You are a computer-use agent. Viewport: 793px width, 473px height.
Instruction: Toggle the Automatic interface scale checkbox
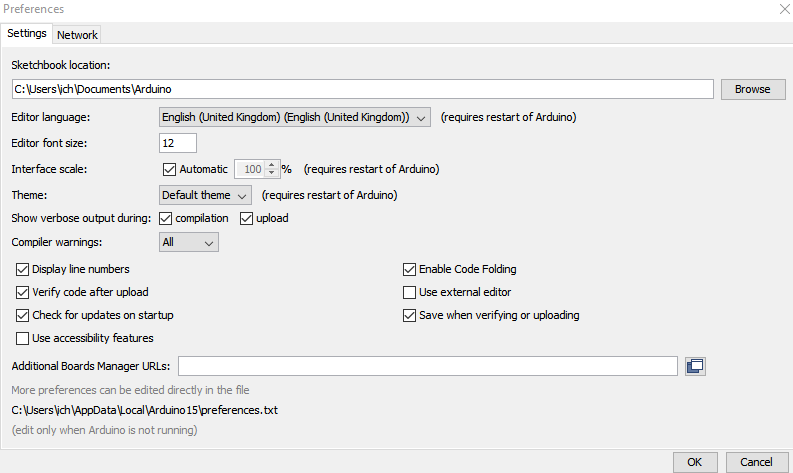click(x=169, y=169)
